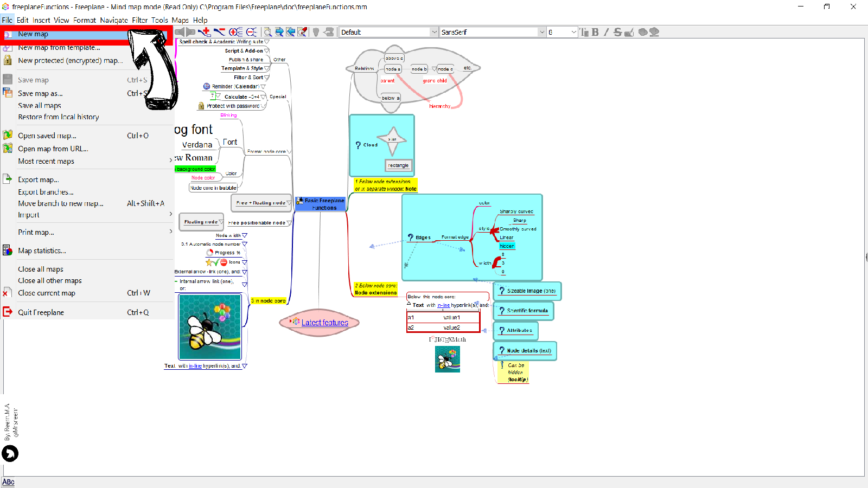Click the find magnifier toolbar icon
The image size is (868, 488).
coord(267,32)
